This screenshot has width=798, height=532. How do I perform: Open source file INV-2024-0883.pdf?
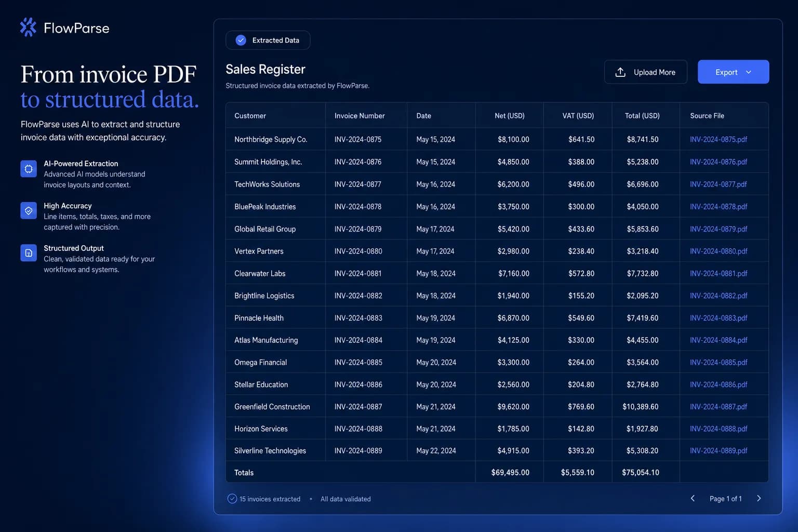tap(719, 318)
